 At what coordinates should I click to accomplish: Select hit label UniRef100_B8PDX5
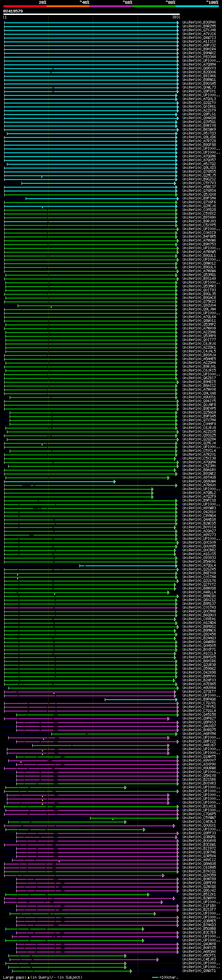click(199, 658)
